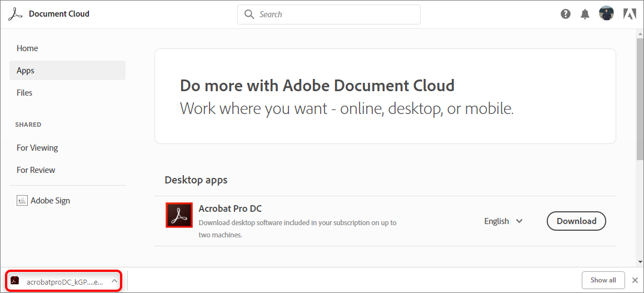Click the Adobe Acrobat logo icon
The height and width of the screenshot is (293, 644).
click(x=15, y=14)
